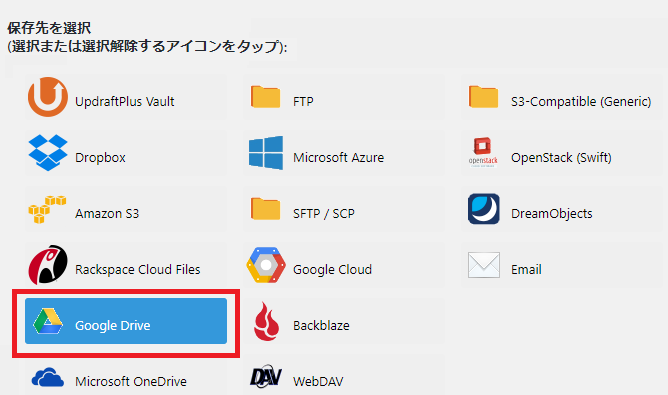Viewport: 668px width, 395px height.
Task: Choose the OpenStack (Swift) label
Action: click(x=561, y=158)
